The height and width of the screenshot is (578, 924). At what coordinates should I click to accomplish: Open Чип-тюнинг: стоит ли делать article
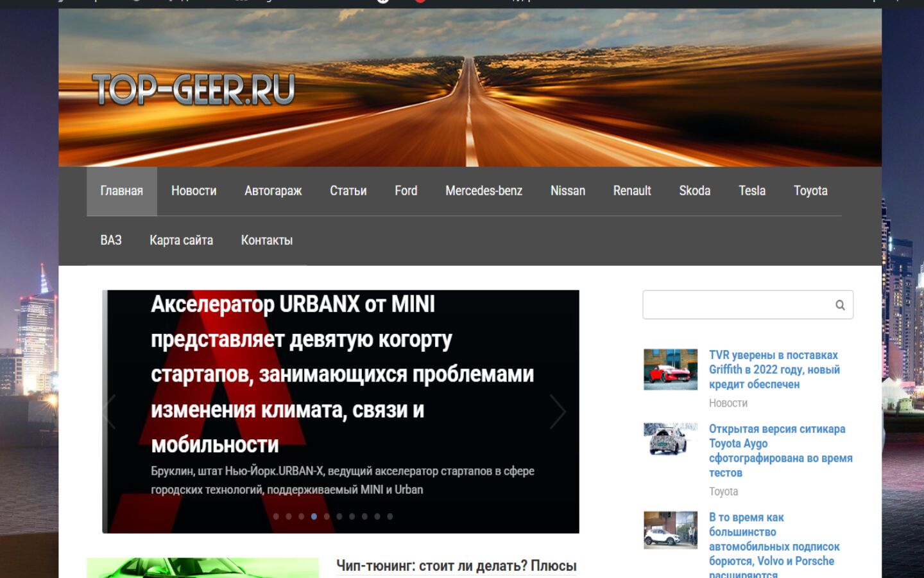point(456,566)
